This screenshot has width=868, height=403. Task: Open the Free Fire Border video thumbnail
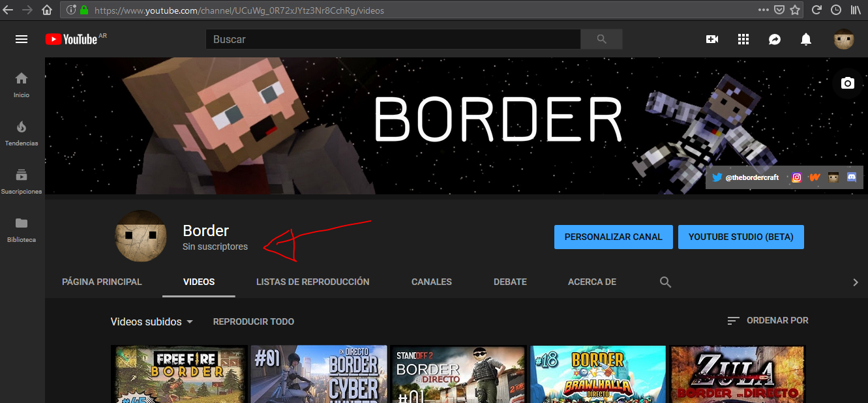(x=179, y=374)
